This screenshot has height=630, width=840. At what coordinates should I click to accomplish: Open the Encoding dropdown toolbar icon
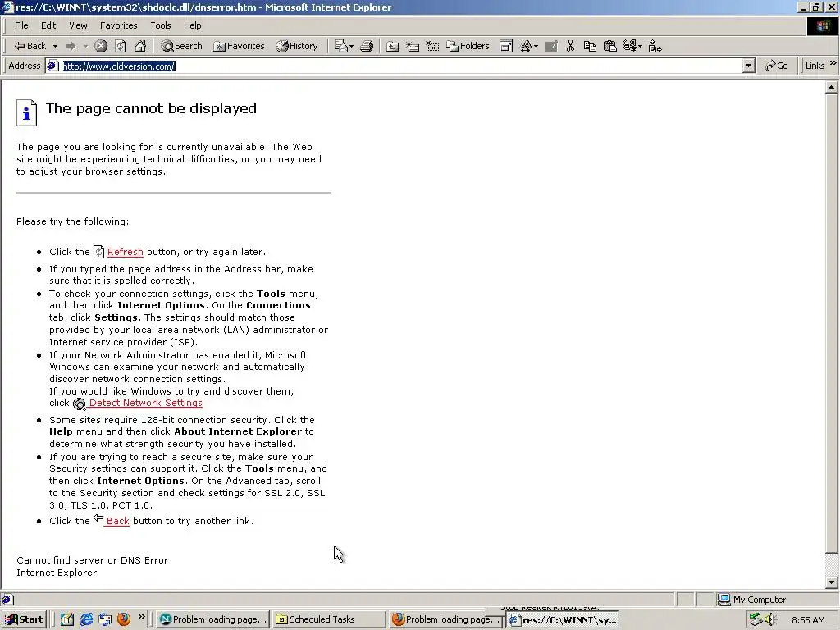[632, 46]
